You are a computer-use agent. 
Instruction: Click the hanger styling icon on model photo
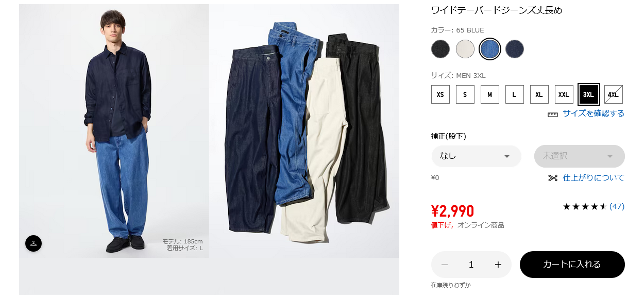[33, 243]
